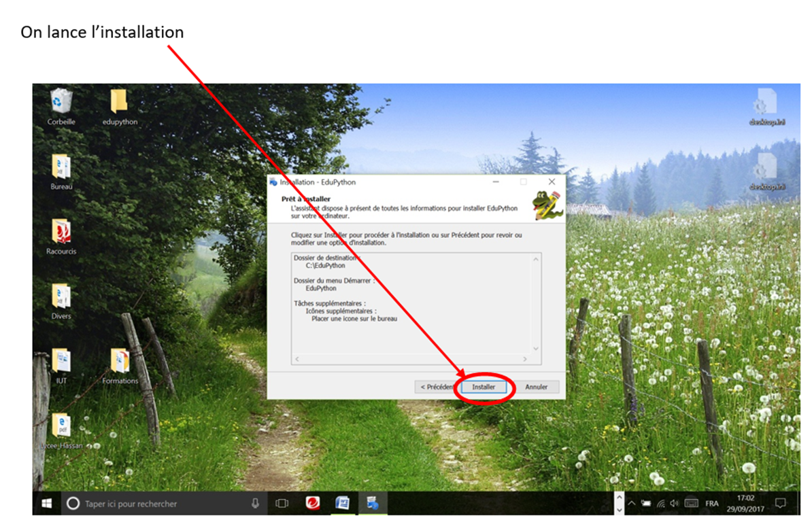Open Task View in the taskbar
Viewport: 812px width, 516px height.
point(282,504)
